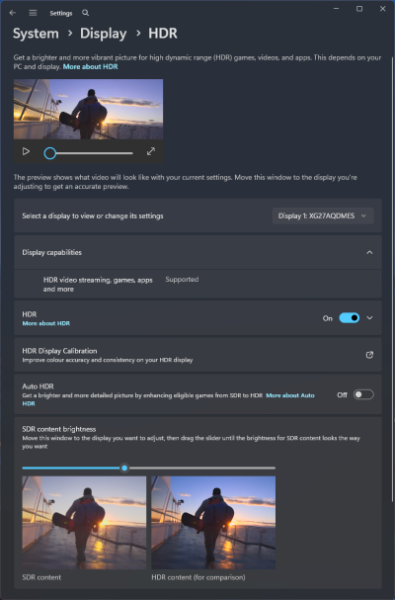Click the SDR content sample image
The image size is (395, 600).
[84, 522]
